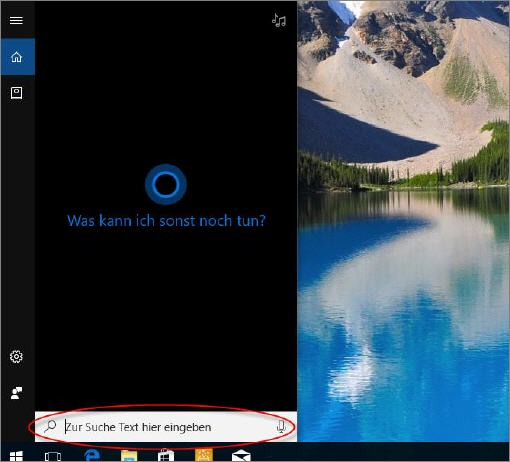Open the Feedback icon in sidebar
The width and height of the screenshot is (510, 462).
(16, 393)
